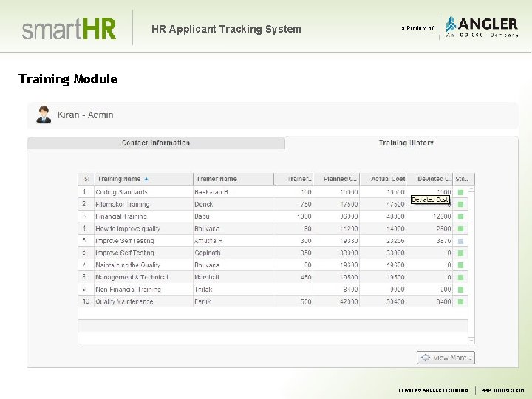Click the table scrollbar down arrow
Image resolution: width=532 pixels, height=399 pixels.
(471, 340)
